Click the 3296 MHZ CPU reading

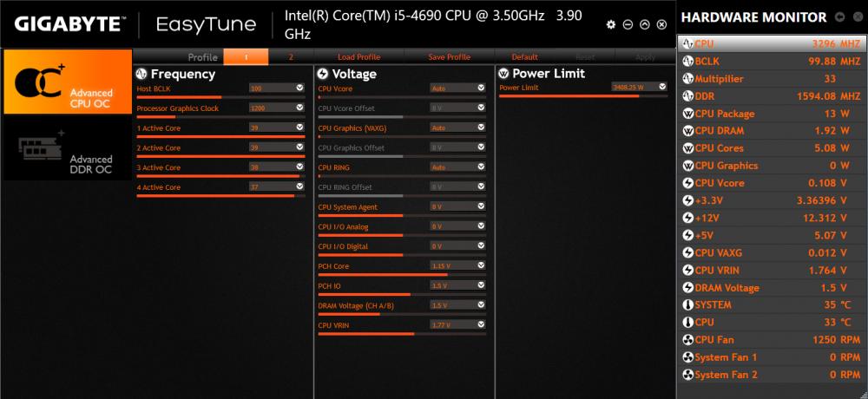[x=837, y=43]
